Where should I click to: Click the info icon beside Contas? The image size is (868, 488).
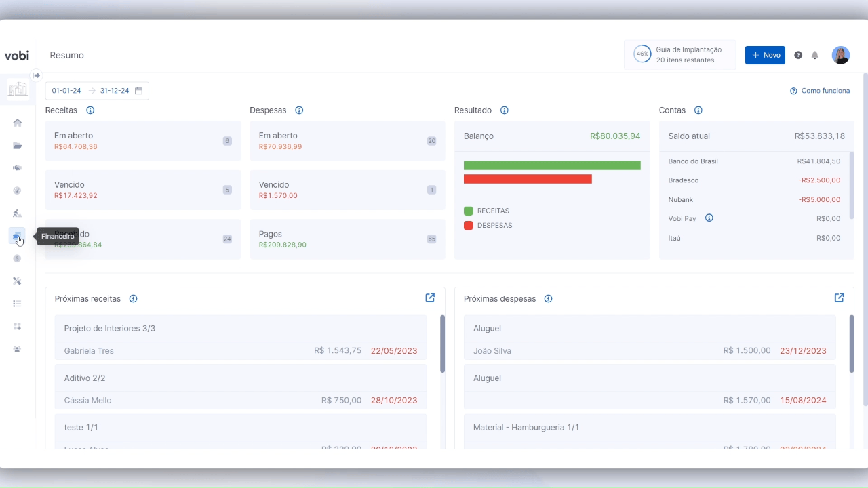(x=698, y=110)
